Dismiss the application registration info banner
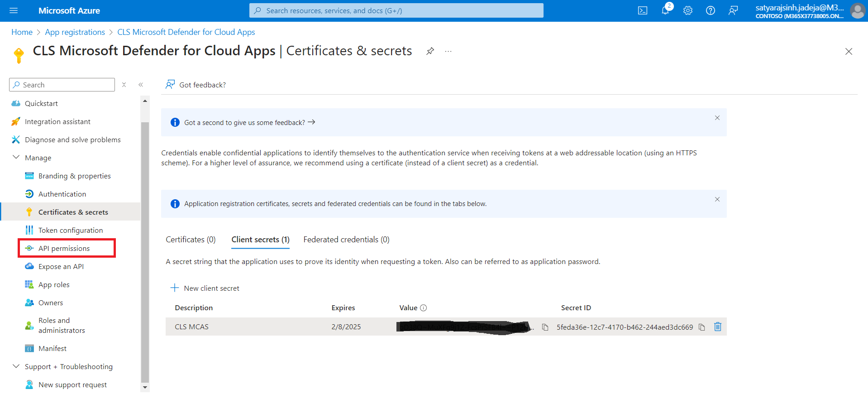 tap(717, 199)
